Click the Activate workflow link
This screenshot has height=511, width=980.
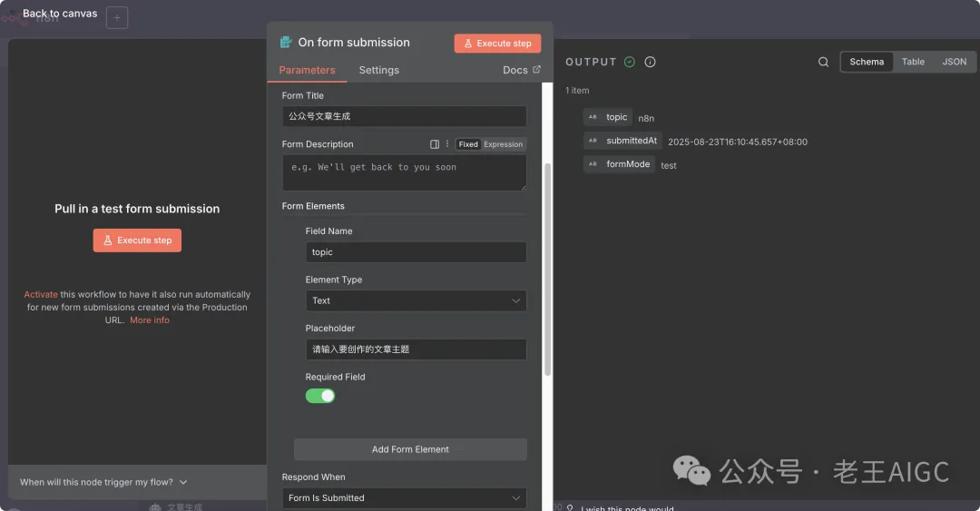[x=41, y=295]
